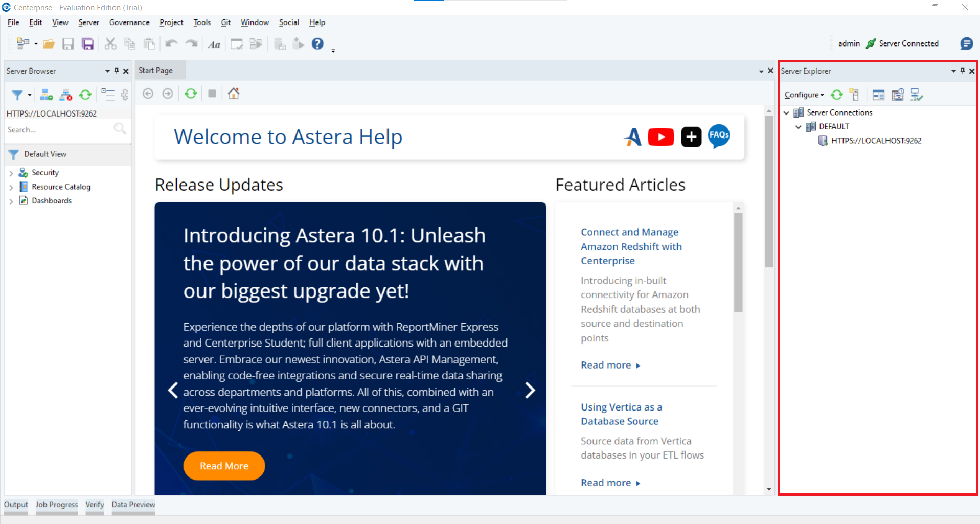Toggle the pin on Server Explorer panel
The height and width of the screenshot is (524, 980).
pyautogui.click(x=963, y=71)
